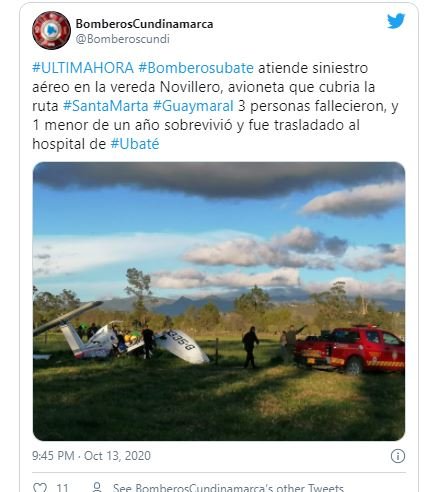This screenshot has height=492, width=436.
Task: Click the red fire truck in photo
Action: pyautogui.click(x=350, y=349)
